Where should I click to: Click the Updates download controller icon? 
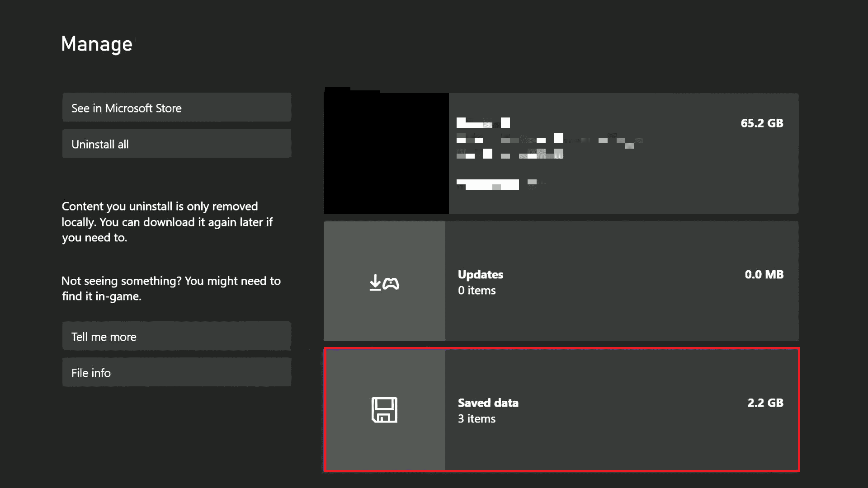pos(384,283)
